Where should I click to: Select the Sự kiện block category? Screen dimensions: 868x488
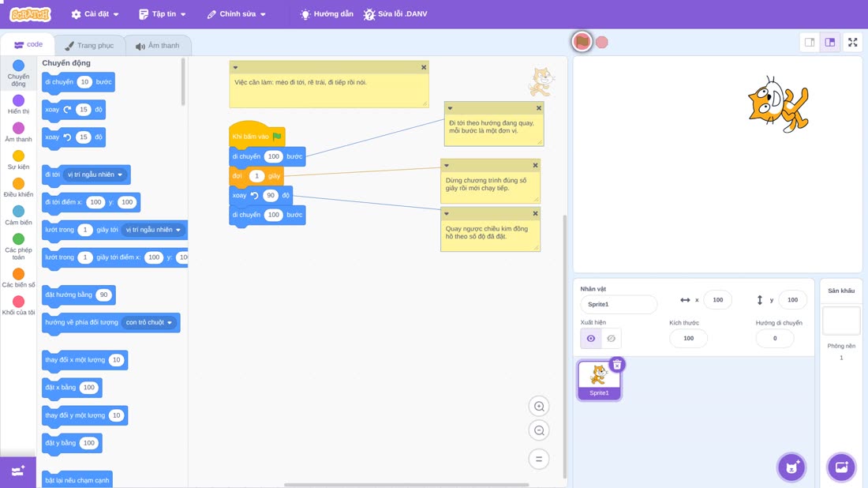(18, 160)
